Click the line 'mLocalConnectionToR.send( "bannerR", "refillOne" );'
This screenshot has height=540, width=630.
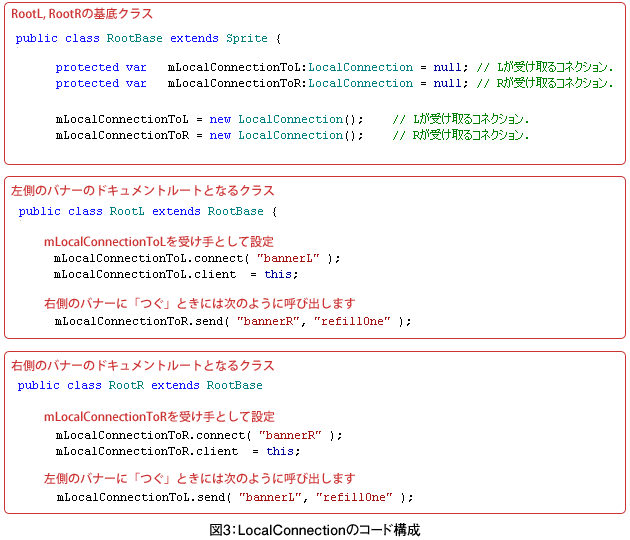click(233, 321)
